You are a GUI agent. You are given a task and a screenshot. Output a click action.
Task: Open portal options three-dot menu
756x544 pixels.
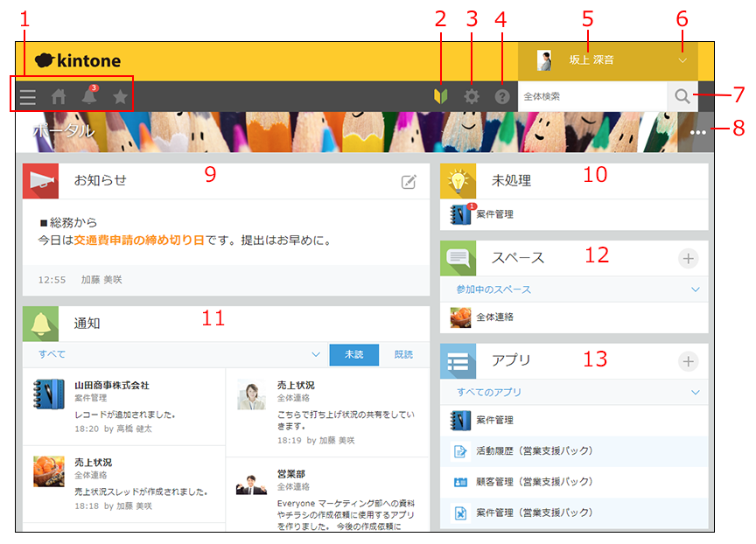point(697,133)
